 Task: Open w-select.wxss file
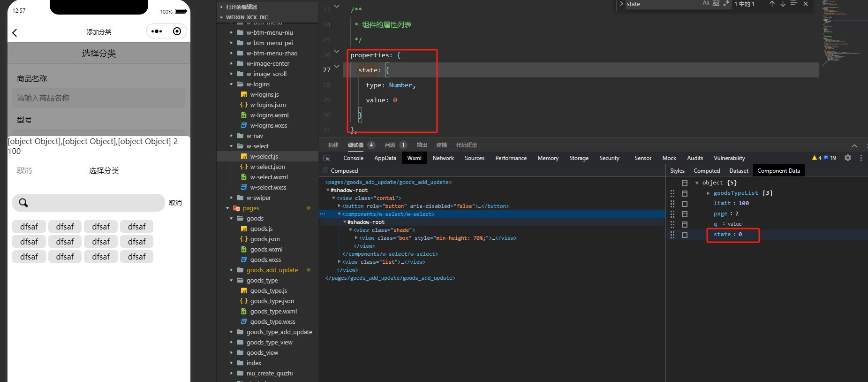pos(268,187)
